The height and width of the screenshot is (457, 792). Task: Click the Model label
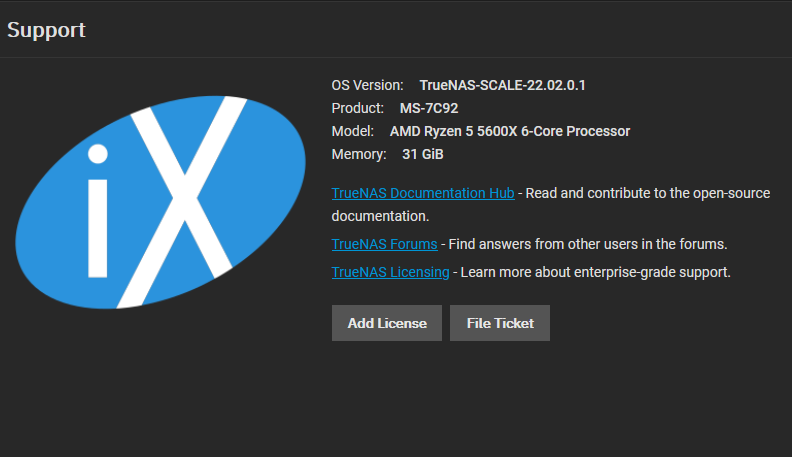[353, 131]
